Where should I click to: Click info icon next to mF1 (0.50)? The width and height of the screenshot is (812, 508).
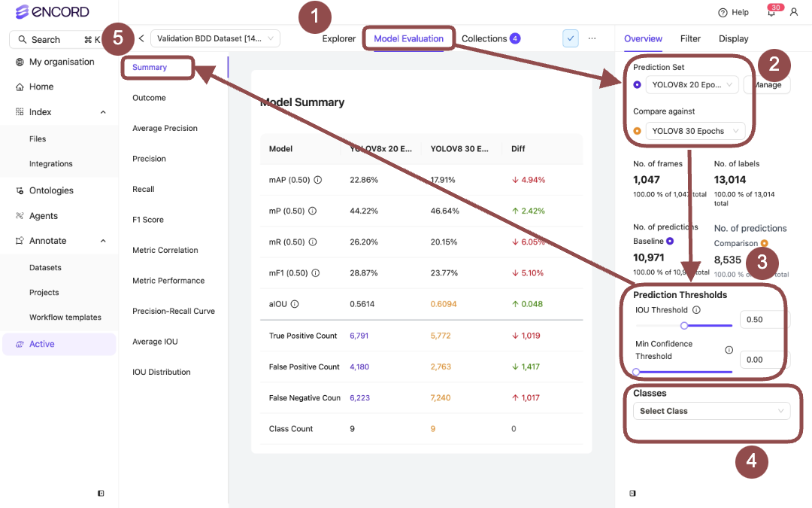[315, 273]
